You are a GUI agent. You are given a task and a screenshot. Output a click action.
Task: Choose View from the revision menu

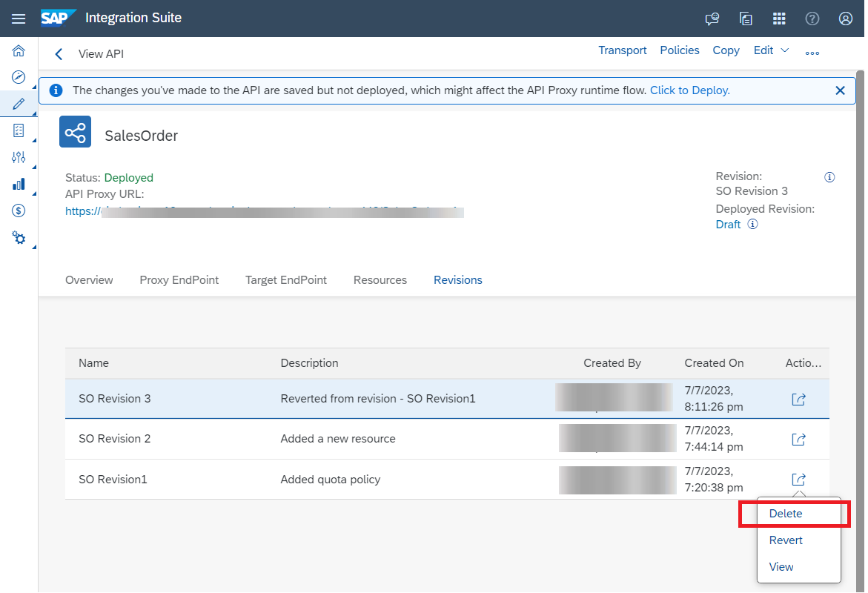coord(781,567)
